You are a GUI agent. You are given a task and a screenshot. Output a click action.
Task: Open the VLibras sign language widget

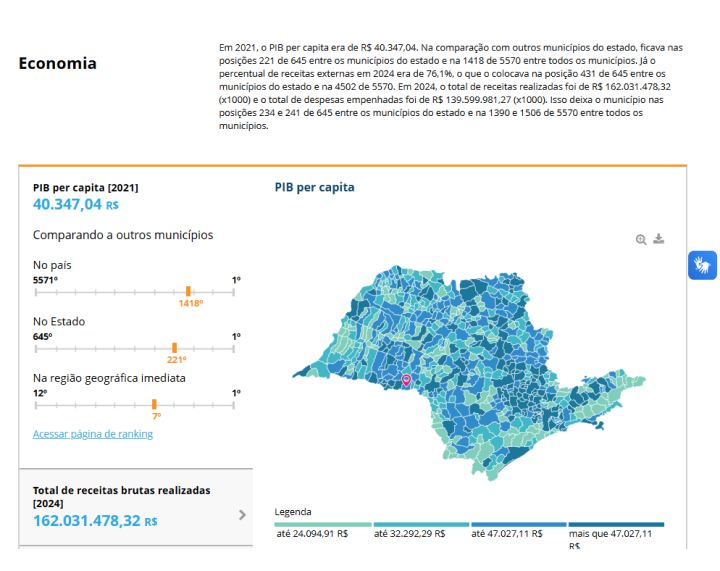pyautogui.click(x=702, y=265)
